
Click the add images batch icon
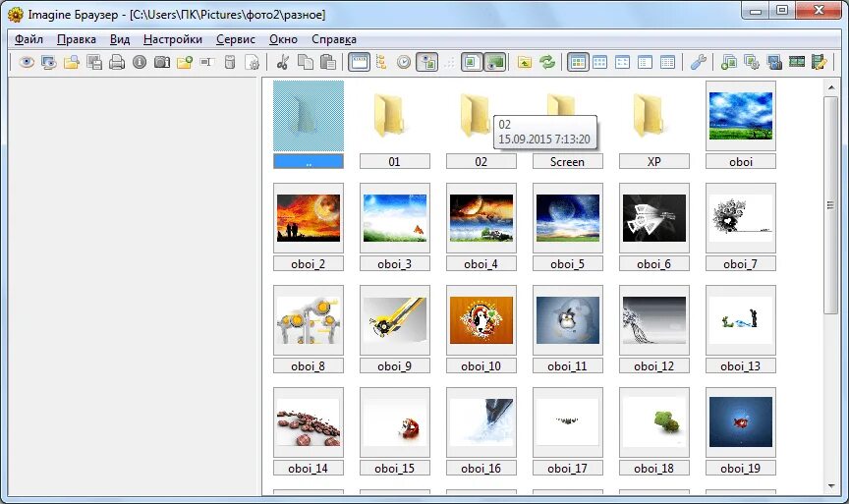[729, 63]
